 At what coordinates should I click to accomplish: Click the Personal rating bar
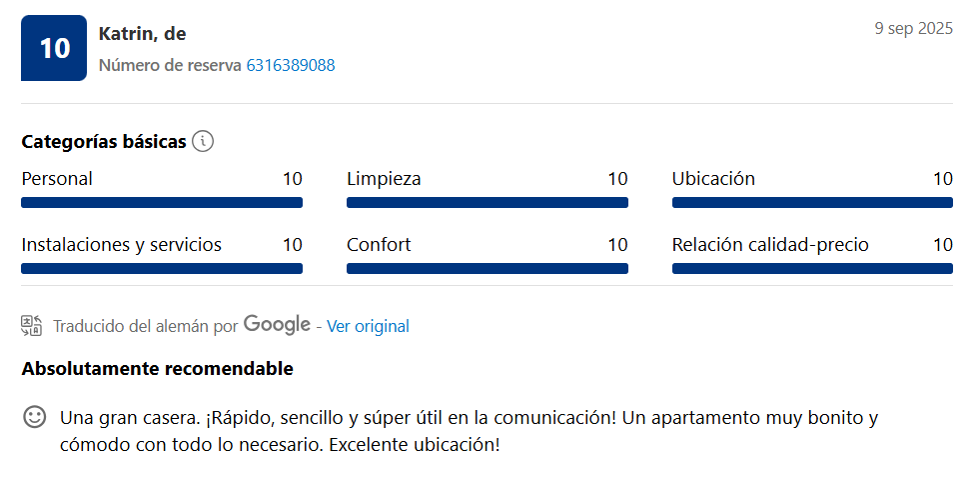(x=162, y=203)
